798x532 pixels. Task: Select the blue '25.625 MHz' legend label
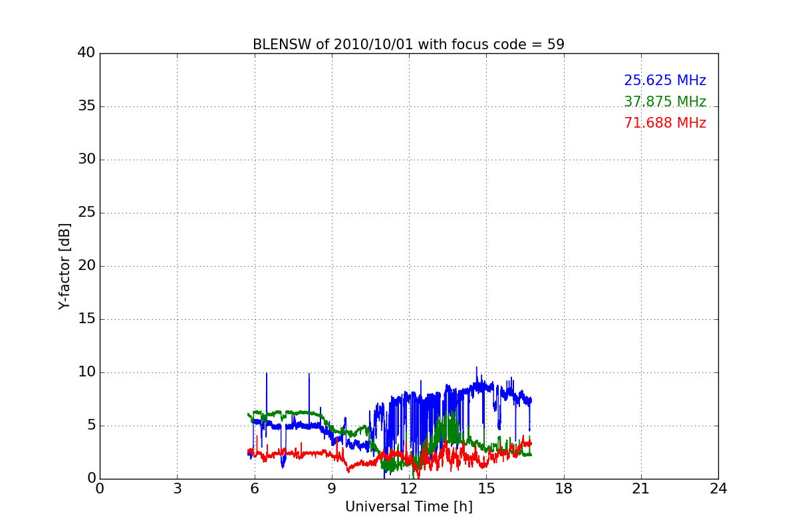(x=665, y=80)
